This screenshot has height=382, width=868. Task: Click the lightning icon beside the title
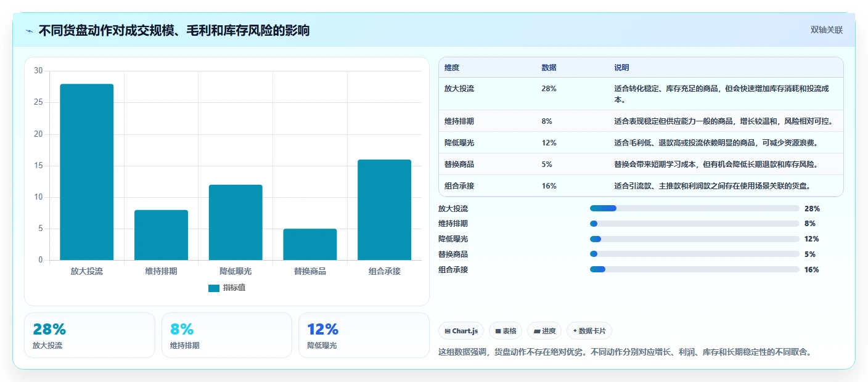pos(30,31)
